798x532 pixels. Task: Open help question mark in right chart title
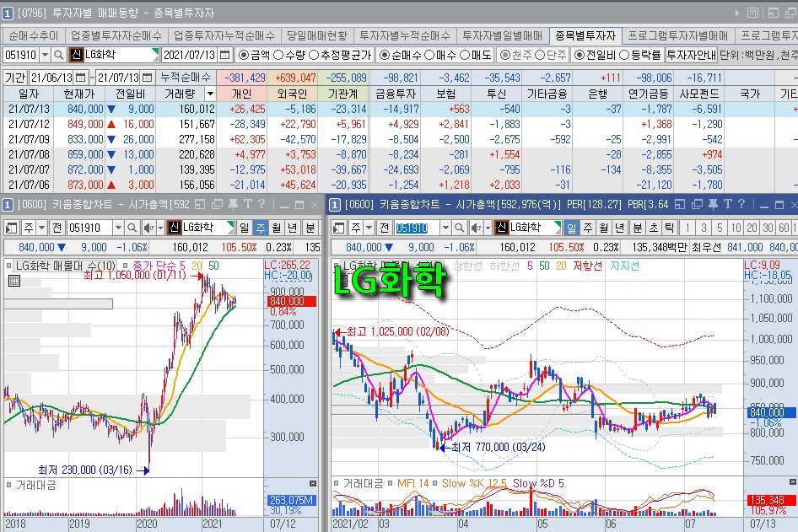[x=741, y=205]
